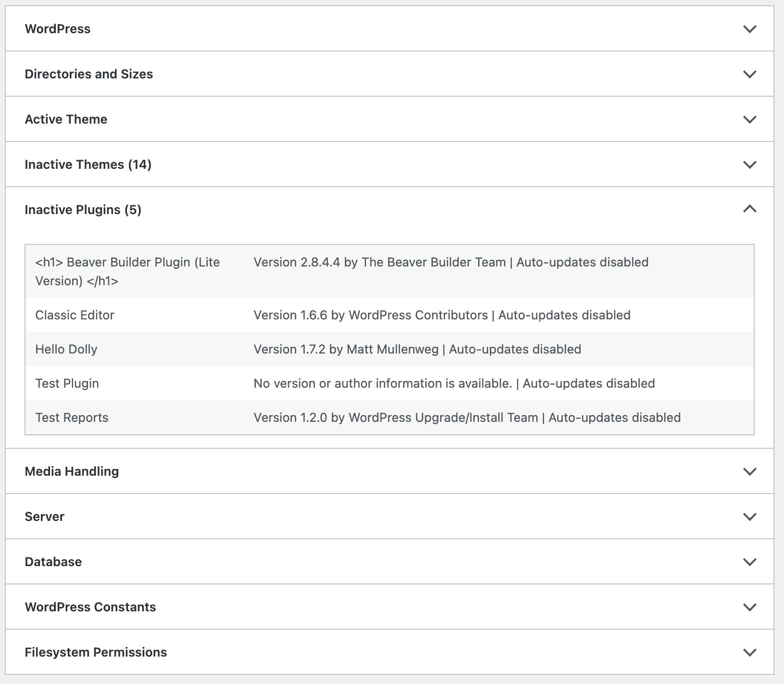Click the Classic Editor plugin entry

[x=75, y=315]
